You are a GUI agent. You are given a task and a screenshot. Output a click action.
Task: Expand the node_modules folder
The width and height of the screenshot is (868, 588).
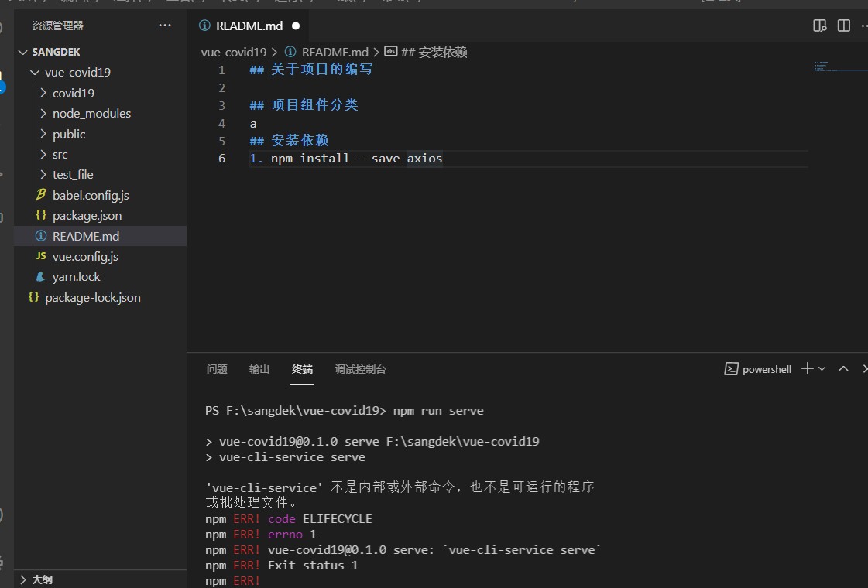point(43,114)
